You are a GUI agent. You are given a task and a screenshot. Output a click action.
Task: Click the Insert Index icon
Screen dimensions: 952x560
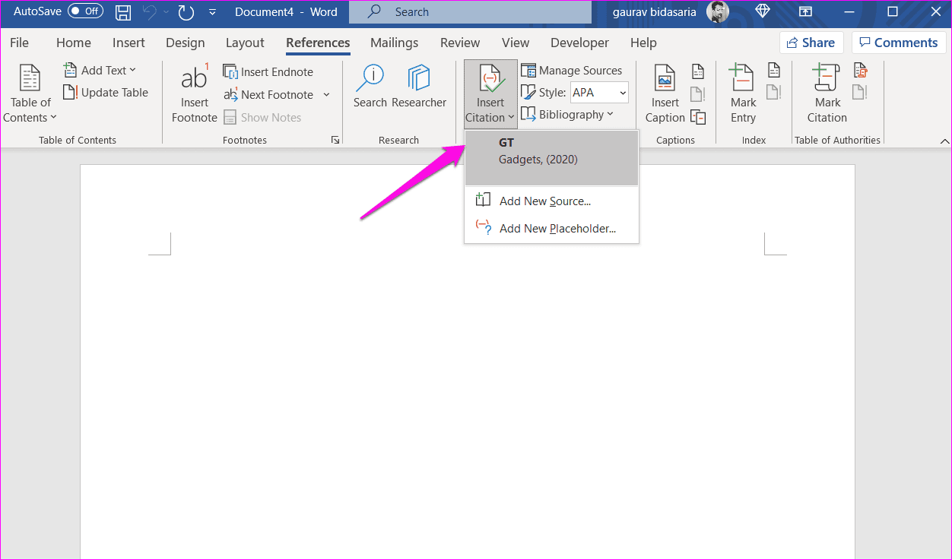[774, 70]
